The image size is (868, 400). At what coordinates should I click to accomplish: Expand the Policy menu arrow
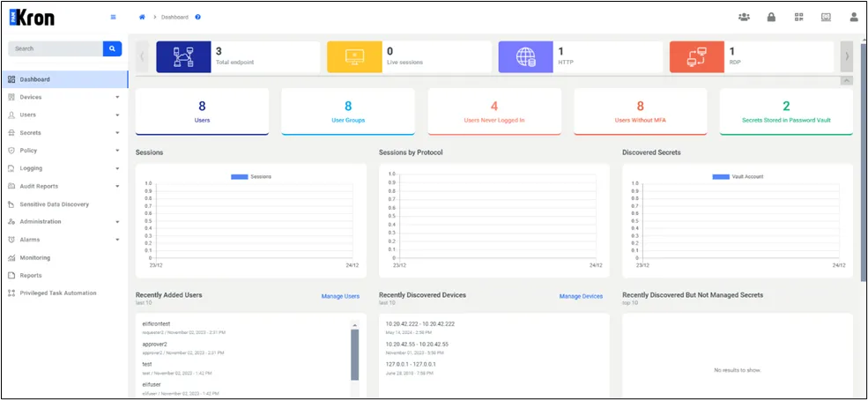[117, 151]
